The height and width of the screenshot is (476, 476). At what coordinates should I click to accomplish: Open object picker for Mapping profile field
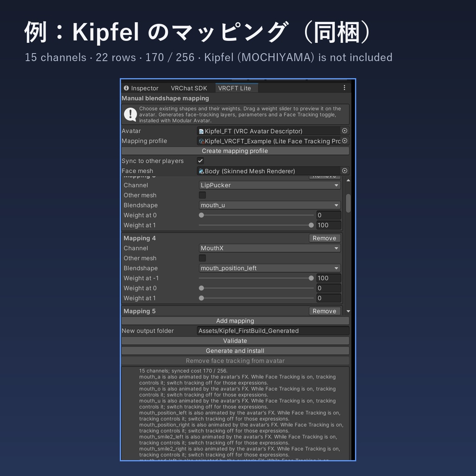pyautogui.click(x=344, y=141)
